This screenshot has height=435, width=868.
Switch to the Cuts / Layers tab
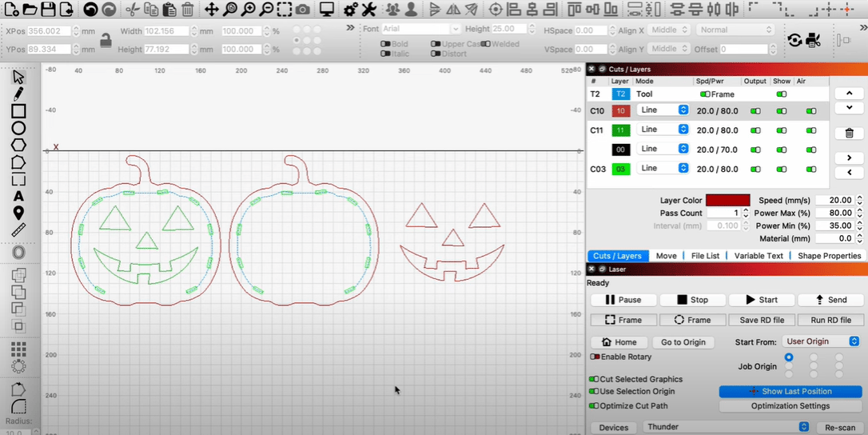tap(617, 255)
